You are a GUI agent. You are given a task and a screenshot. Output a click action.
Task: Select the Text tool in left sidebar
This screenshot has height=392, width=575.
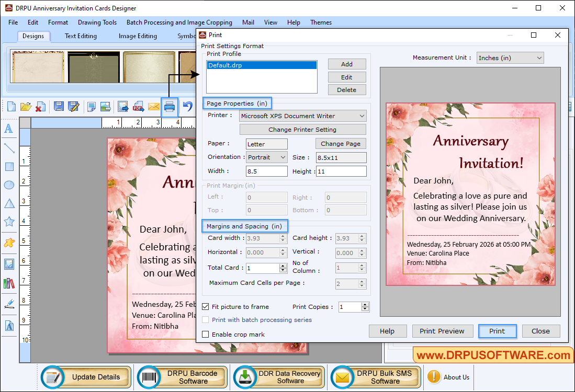pyautogui.click(x=9, y=129)
